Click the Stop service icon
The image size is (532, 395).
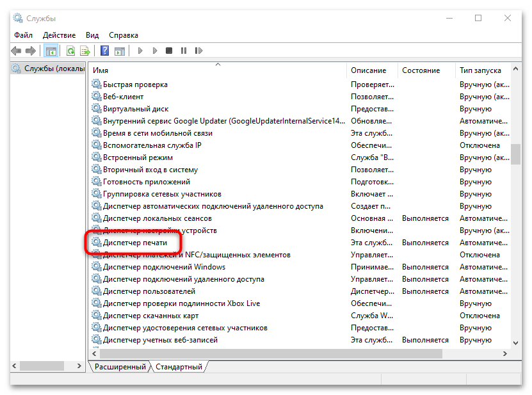tap(168, 51)
